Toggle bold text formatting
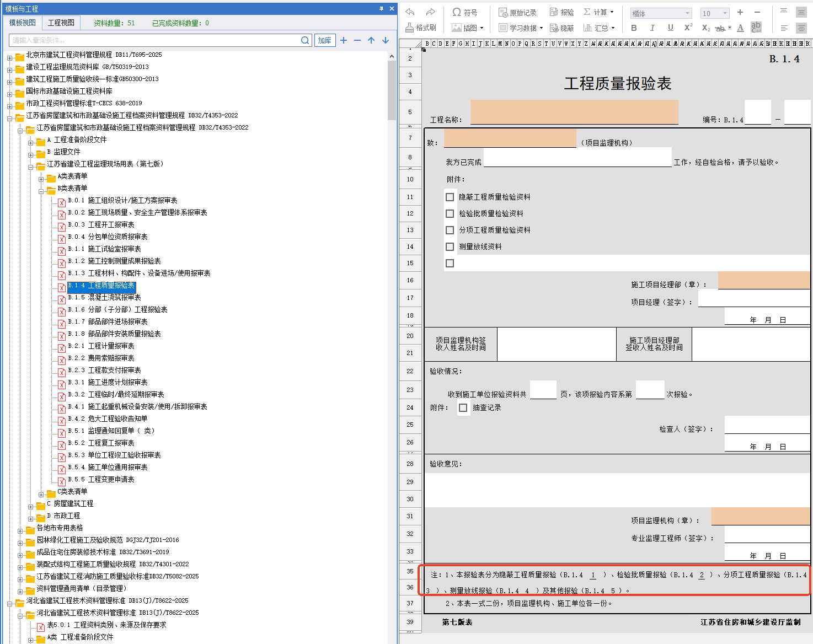 (x=634, y=28)
